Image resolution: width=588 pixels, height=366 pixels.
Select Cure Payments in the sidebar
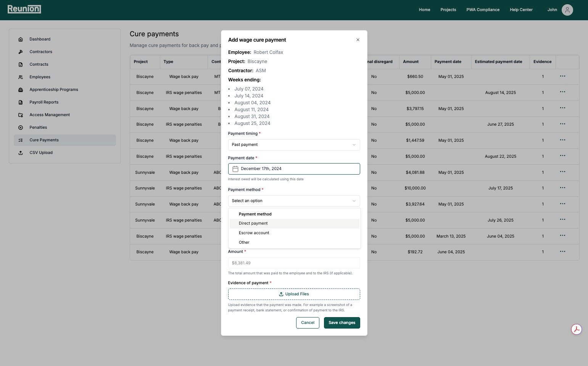click(x=44, y=140)
